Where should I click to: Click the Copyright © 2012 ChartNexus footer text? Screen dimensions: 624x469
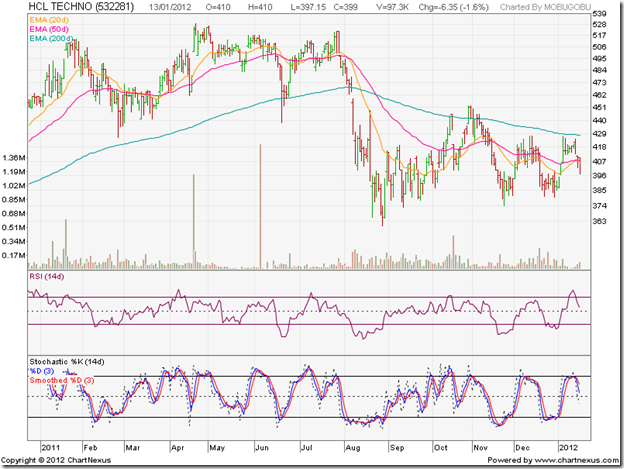56,460
